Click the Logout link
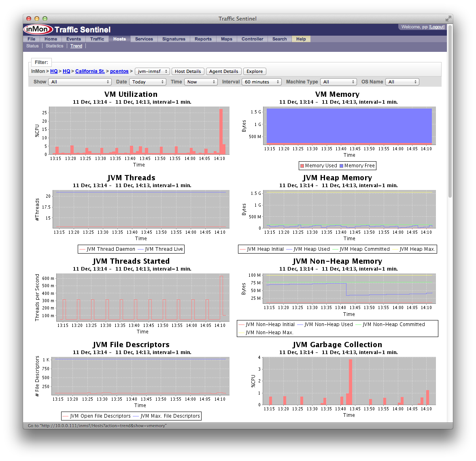The height and width of the screenshot is (461, 476). (x=437, y=27)
